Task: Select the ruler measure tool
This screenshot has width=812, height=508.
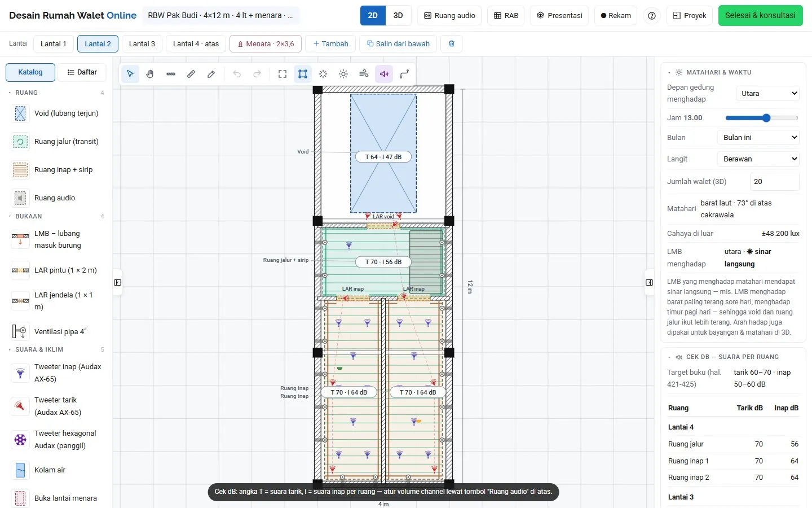Action: click(x=191, y=74)
